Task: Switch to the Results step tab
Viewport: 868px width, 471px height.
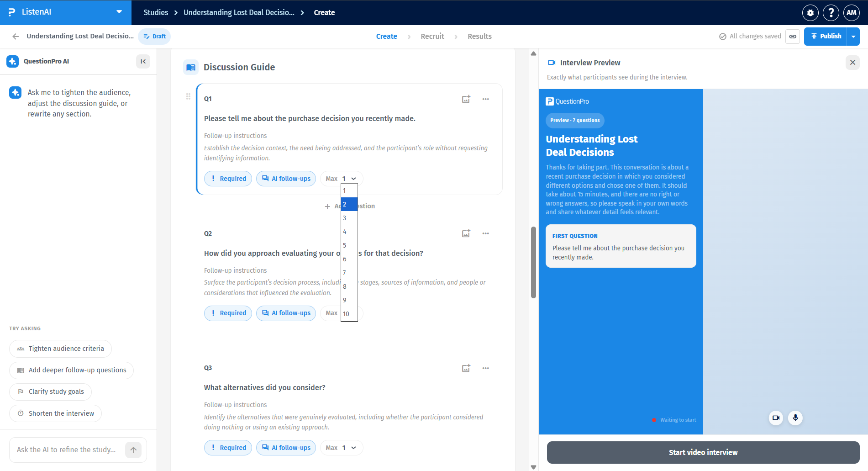Action: coord(479,37)
